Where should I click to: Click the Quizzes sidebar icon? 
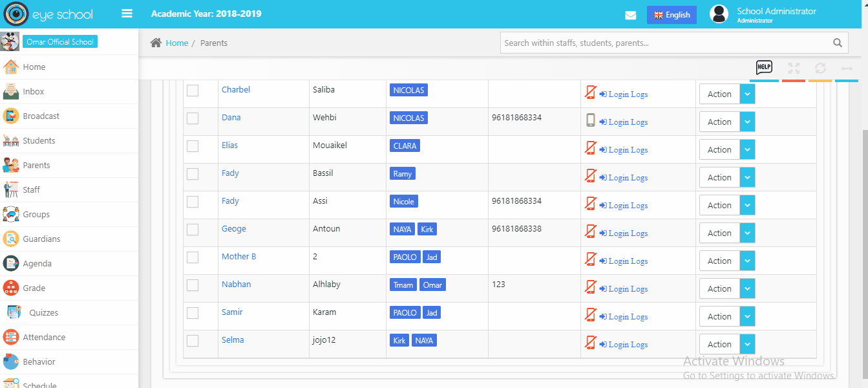14,312
